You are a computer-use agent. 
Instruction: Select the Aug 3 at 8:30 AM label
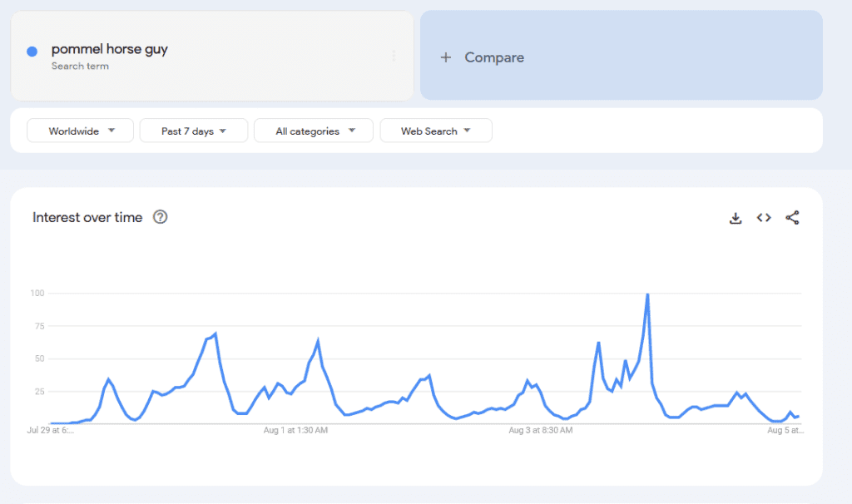point(540,431)
